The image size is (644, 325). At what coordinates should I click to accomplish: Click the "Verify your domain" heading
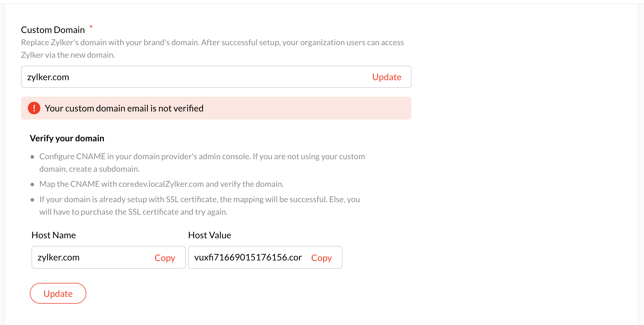tap(67, 138)
